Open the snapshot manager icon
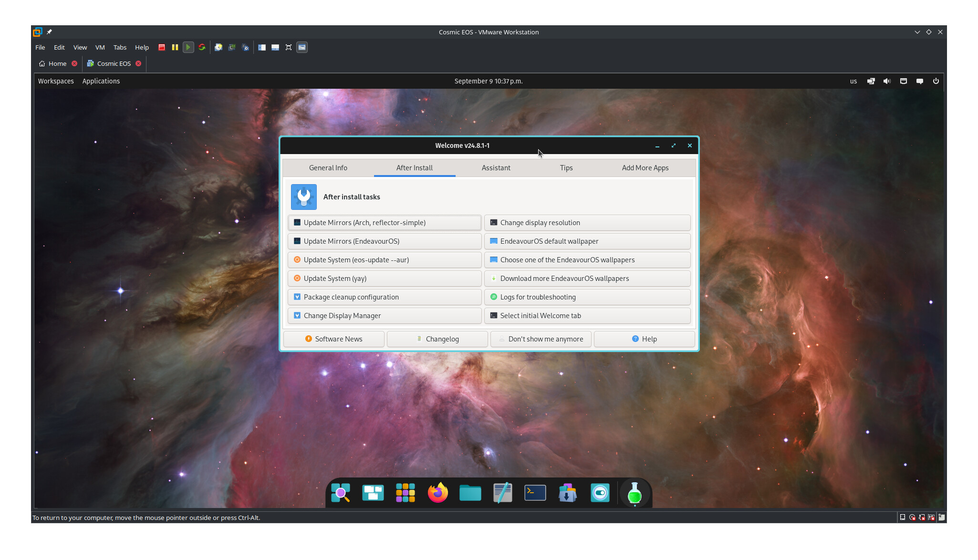Image resolution: width=978 pixels, height=560 pixels. [245, 47]
